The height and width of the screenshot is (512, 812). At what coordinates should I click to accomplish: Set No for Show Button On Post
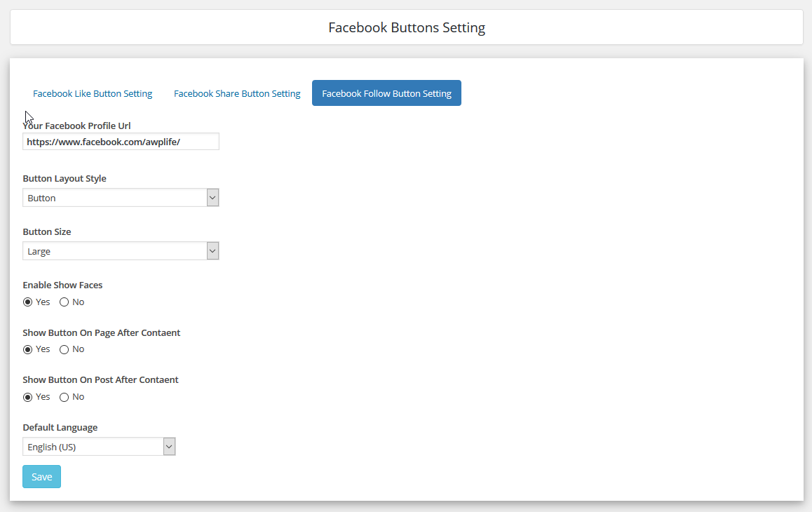click(65, 398)
